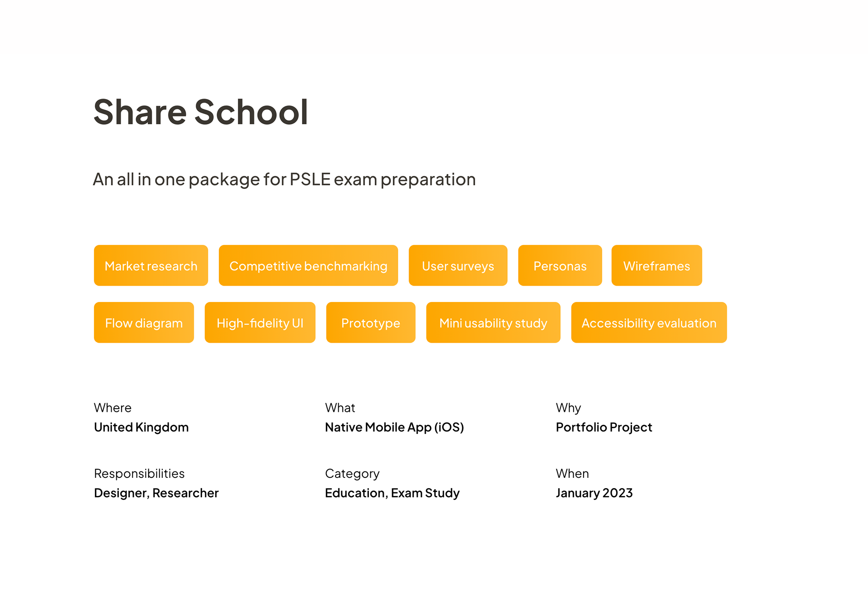The width and height of the screenshot is (868, 608).
Task: Click the High-fidelity UI tag
Action: (x=259, y=322)
